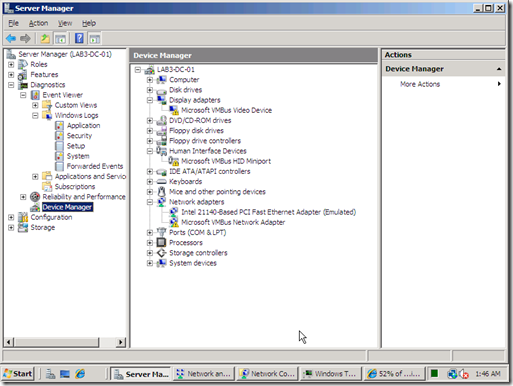Click the Keyboards category icon
Screen dimensions: 513x386
[x=161, y=182]
